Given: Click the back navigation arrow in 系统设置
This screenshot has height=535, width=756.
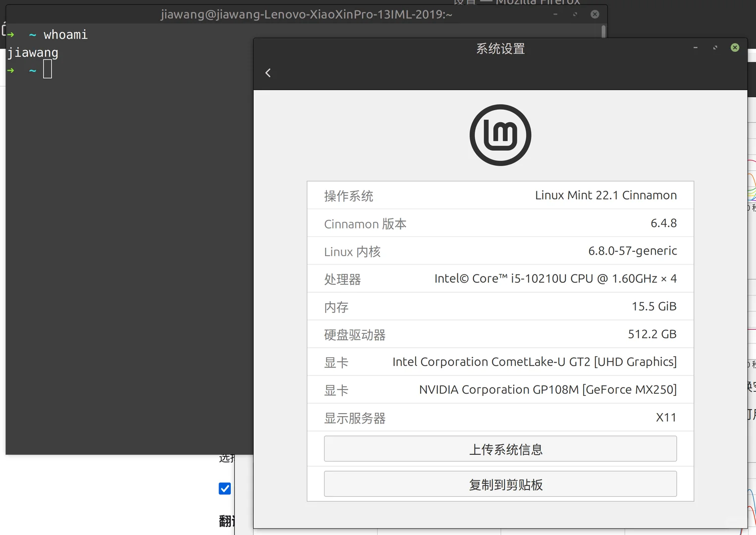Looking at the screenshot, I should (x=268, y=72).
